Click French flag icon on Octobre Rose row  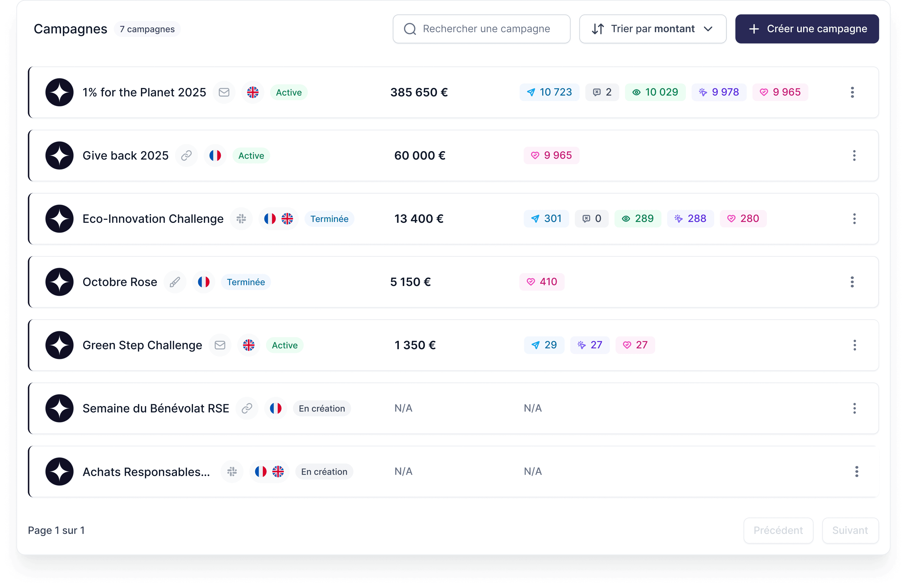click(203, 282)
